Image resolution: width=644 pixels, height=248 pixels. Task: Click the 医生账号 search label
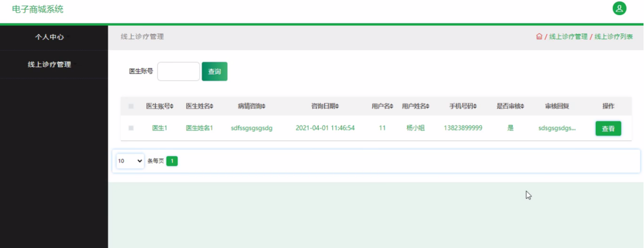(x=141, y=72)
